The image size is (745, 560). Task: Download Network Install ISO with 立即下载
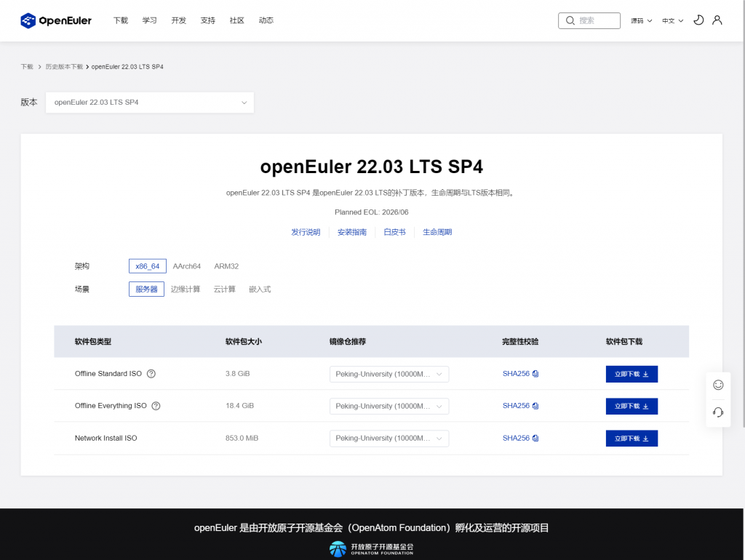click(x=632, y=438)
